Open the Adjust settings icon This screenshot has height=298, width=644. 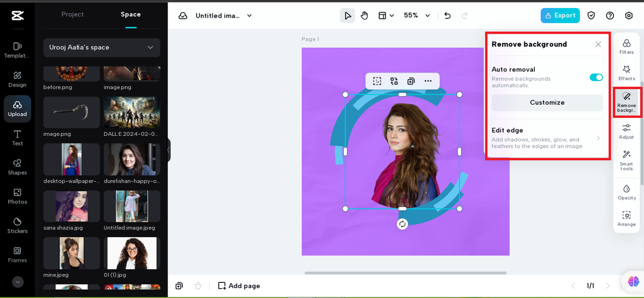pyautogui.click(x=626, y=131)
